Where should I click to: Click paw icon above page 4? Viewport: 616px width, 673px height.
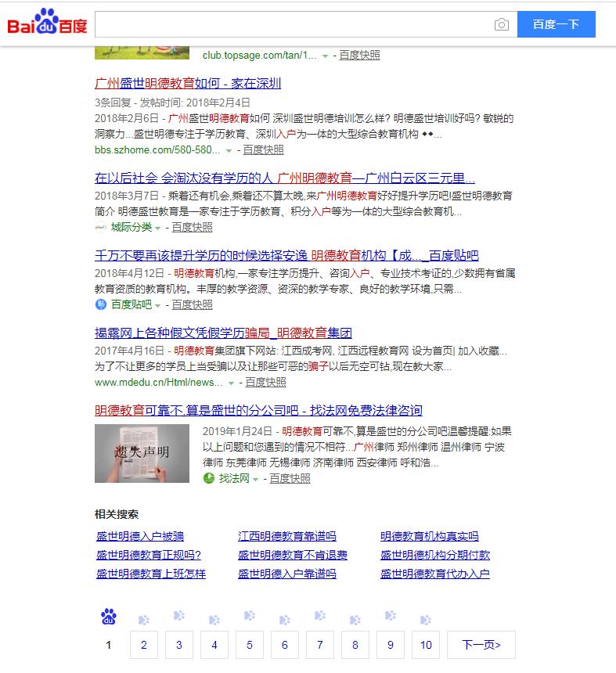tap(214, 620)
